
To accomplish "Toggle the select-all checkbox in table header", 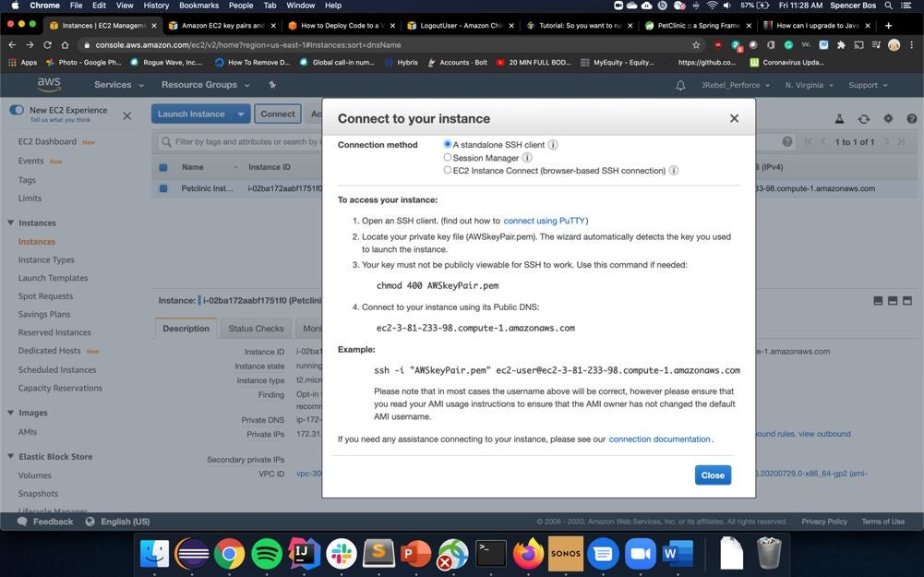I will click(163, 167).
